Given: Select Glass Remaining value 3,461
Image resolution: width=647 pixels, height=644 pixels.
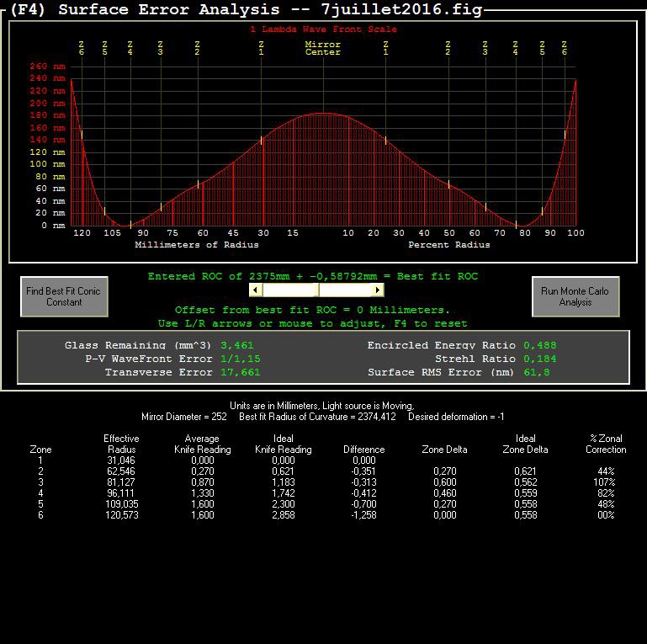Looking at the screenshot, I should tap(237, 345).
